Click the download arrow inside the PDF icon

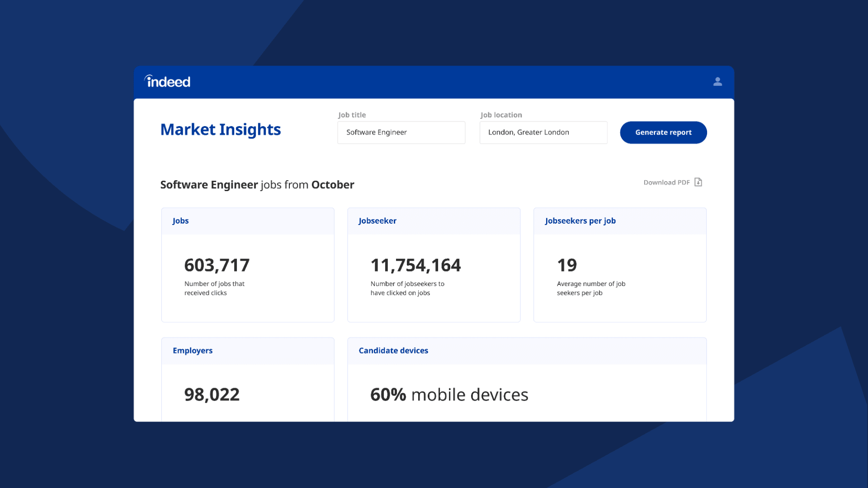click(698, 183)
